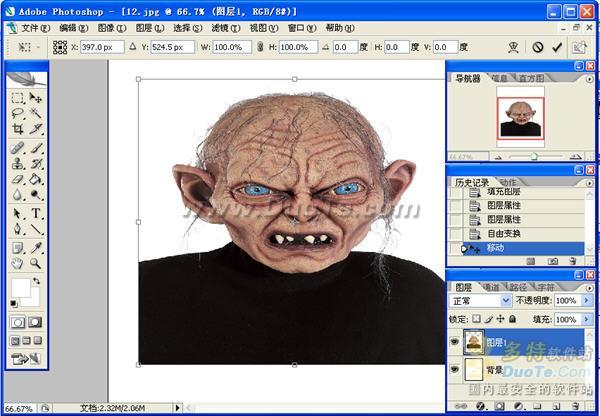Open the Navigator panel flyout menu arrow
The image size is (600, 416).
pyautogui.click(x=589, y=79)
